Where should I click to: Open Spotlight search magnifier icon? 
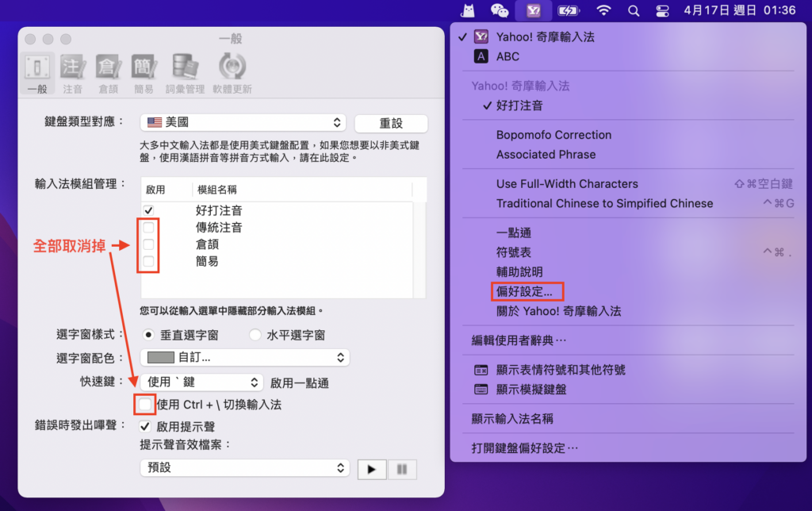pyautogui.click(x=634, y=10)
